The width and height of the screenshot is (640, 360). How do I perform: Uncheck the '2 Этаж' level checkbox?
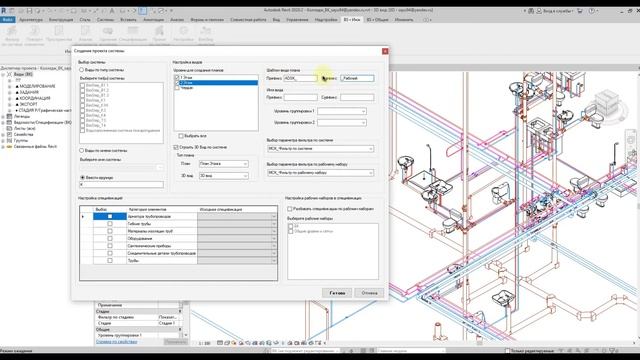(x=177, y=82)
